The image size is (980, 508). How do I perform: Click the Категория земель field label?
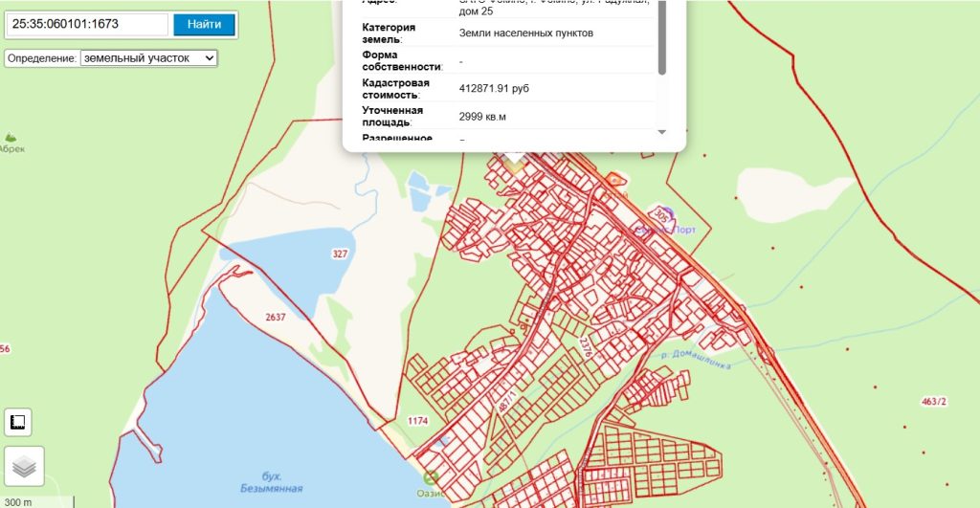point(389,33)
